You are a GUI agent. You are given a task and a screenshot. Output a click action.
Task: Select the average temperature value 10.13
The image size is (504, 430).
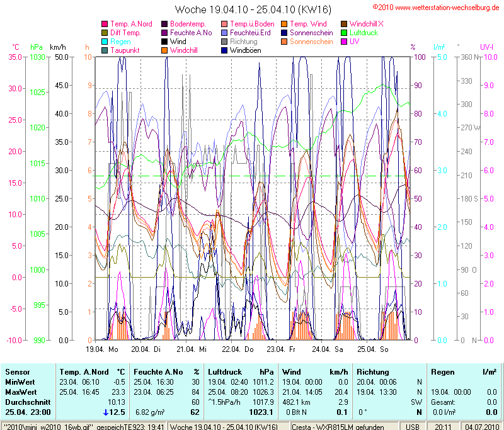(117, 402)
